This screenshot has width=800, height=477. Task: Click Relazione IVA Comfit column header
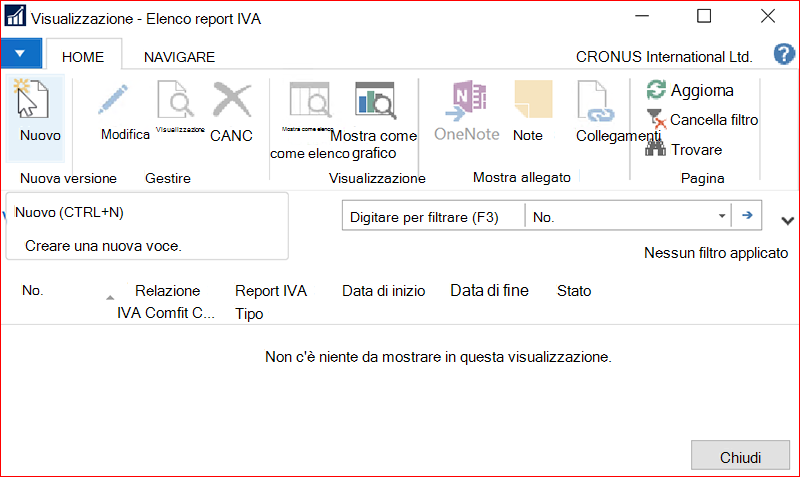166,302
